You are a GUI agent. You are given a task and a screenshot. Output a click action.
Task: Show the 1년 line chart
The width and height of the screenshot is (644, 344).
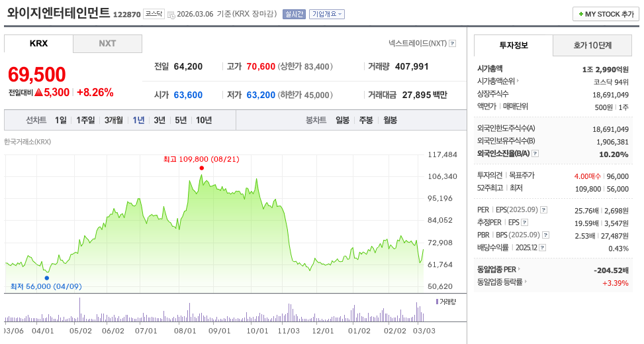click(x=138, y=120)
